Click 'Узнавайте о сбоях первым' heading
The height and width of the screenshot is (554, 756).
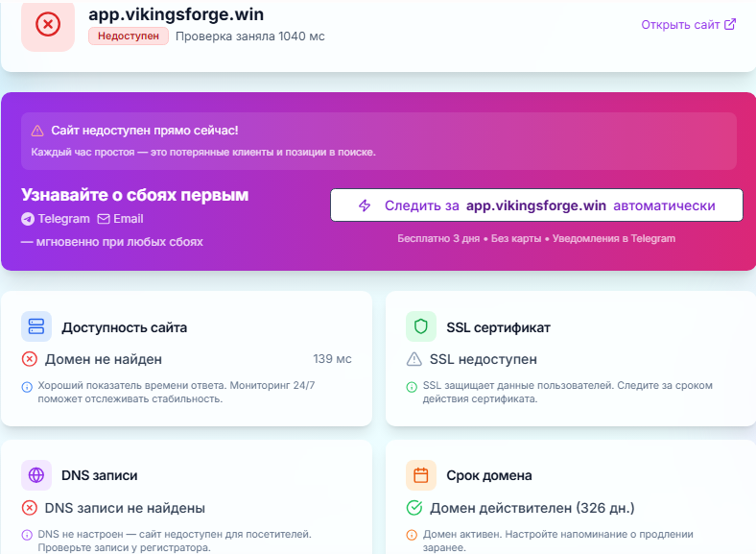click(x=135, y=195)
